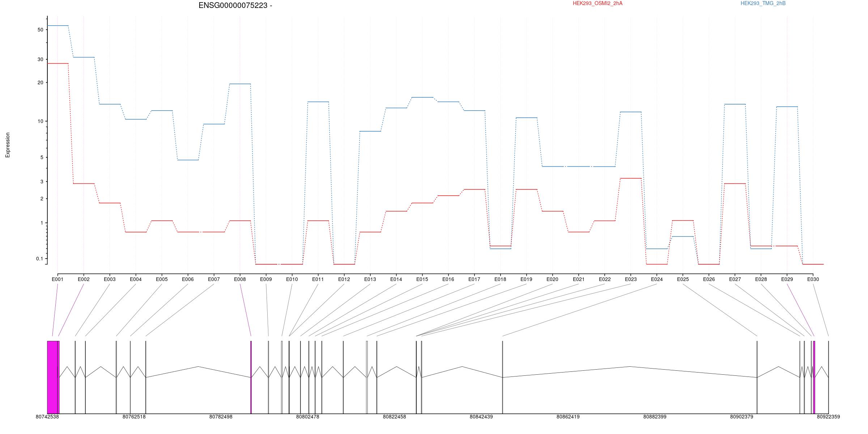
Task: Click the Expression y-axis label
Action: click(x=8, y=145)
